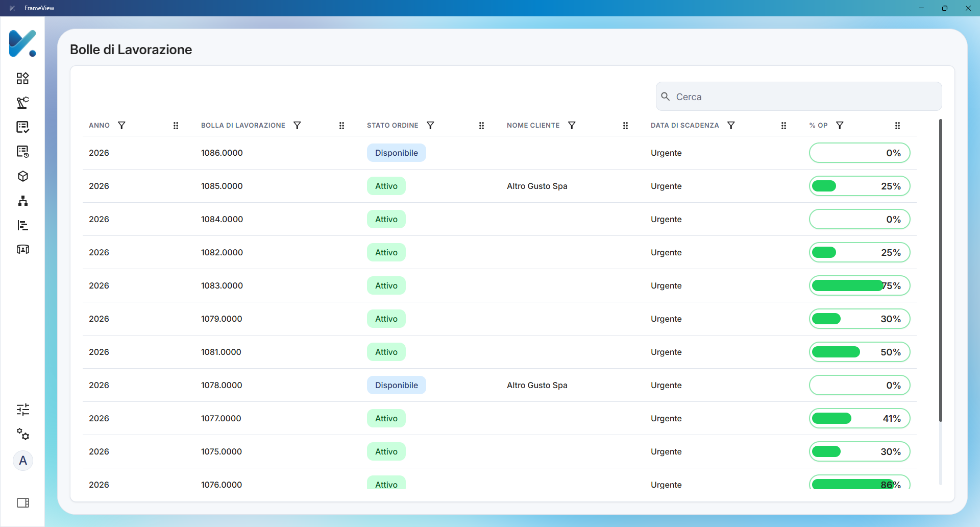Open the Gantt chart planning icon
Viewport: 980px width, 527px height.
click(22, 225)
